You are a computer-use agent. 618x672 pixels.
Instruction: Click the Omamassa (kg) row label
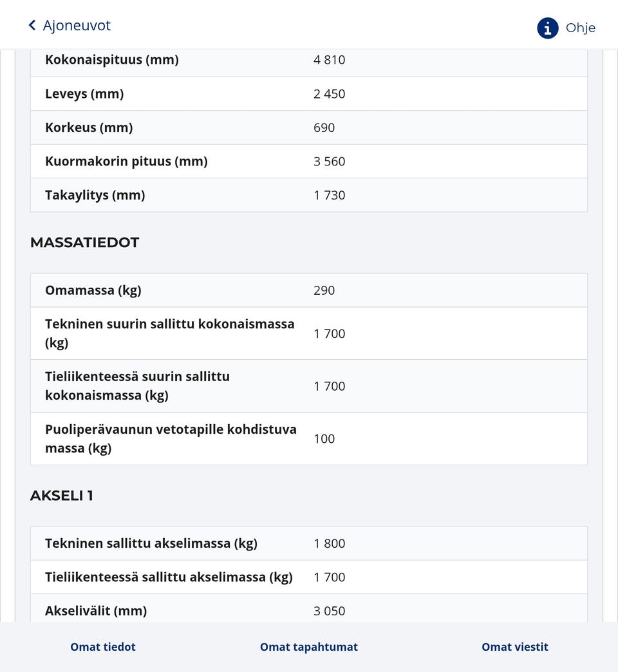(93, 290)
